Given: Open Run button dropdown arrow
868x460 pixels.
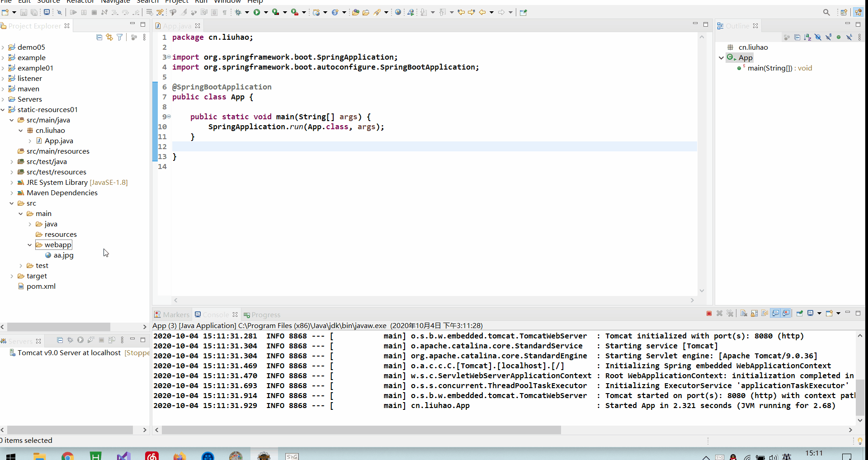Looking at the screenshot, I should click(x=266, y=12).
